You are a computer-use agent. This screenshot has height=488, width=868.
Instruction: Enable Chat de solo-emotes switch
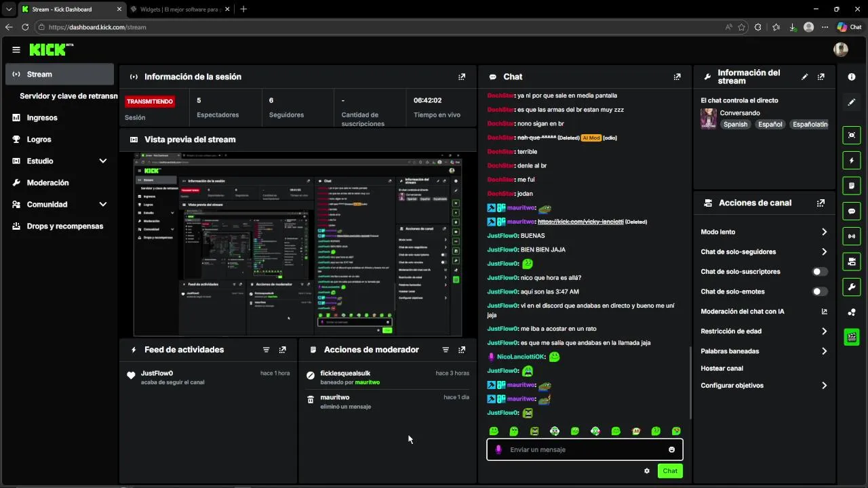[820, 291]
